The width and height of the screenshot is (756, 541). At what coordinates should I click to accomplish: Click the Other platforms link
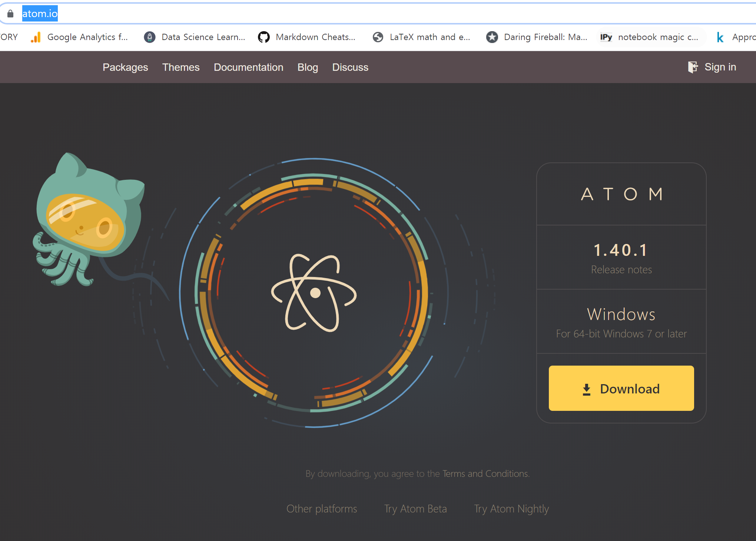(x=322, y=509)
